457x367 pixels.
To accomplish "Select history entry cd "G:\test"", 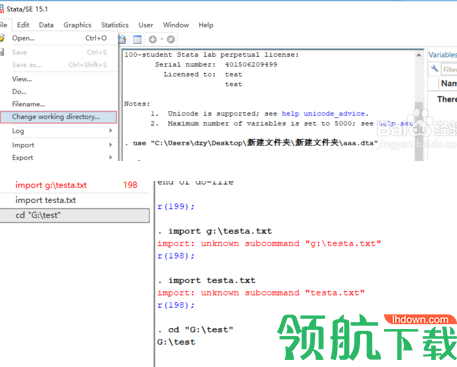I will pos(75,215).
